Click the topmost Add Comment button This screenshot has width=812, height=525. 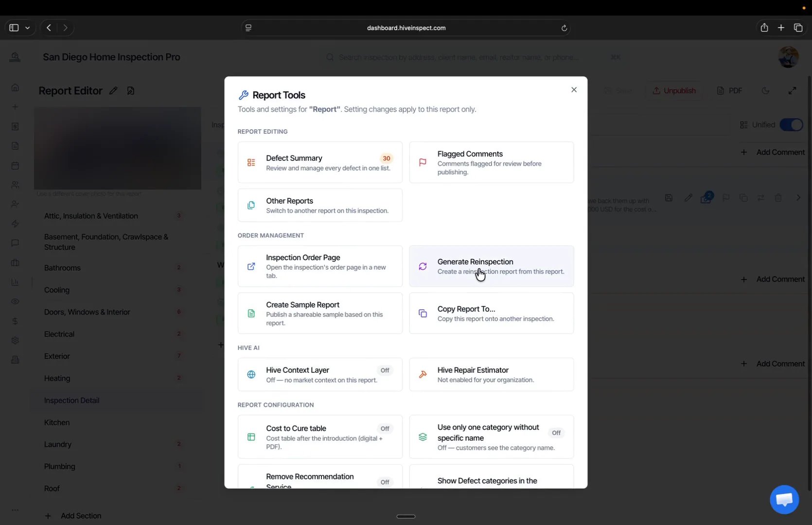pyautogui.click(x=772, y=152)
